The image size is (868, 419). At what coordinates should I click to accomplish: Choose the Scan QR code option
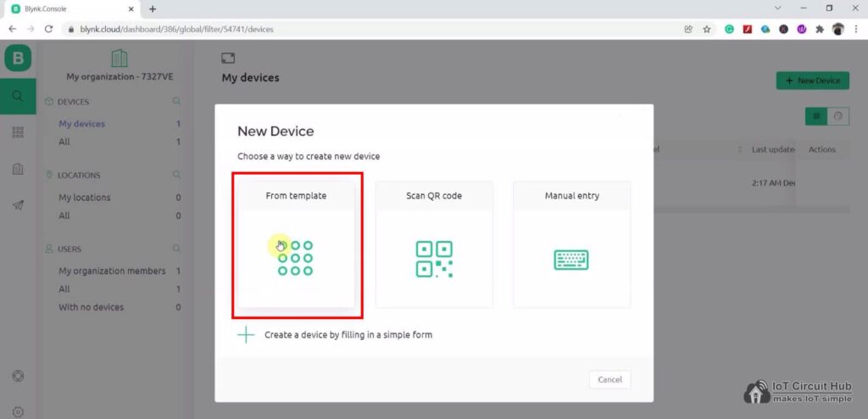[x=433, y=243]
